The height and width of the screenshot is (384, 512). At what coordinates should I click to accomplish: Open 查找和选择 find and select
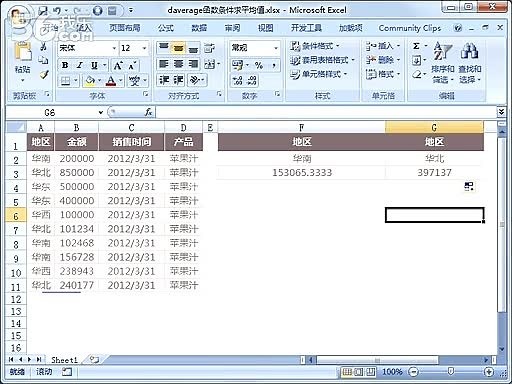pyautogui.click(x=469, y=62)
